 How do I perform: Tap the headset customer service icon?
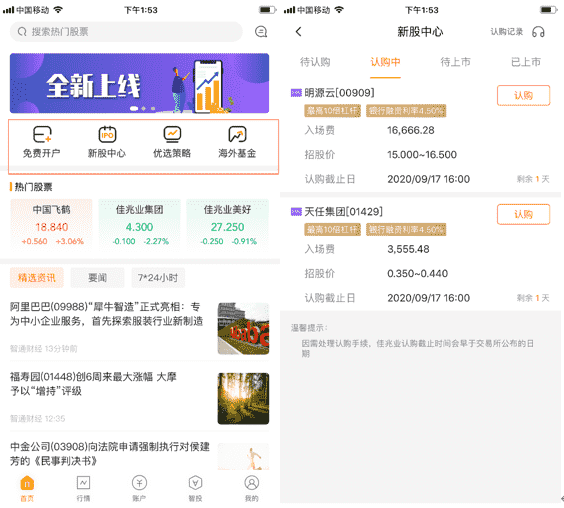click(x=538, y=32)
